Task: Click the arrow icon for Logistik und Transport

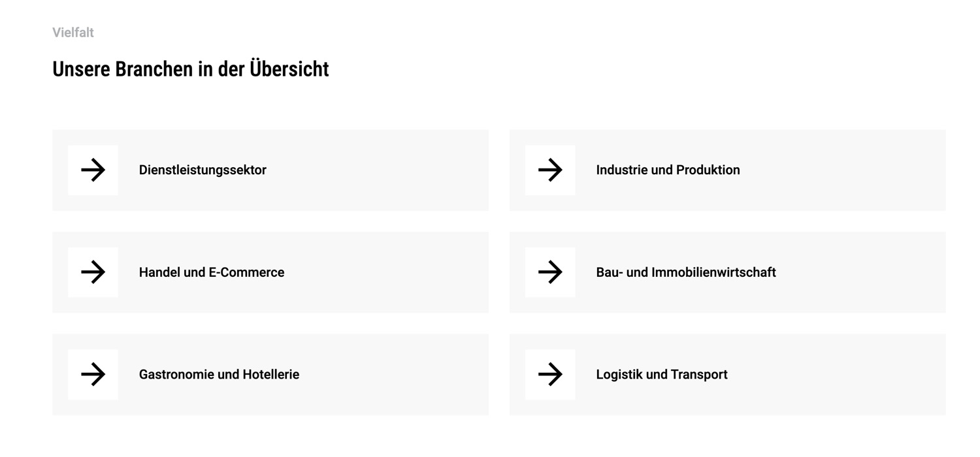Action: [550, 375]
